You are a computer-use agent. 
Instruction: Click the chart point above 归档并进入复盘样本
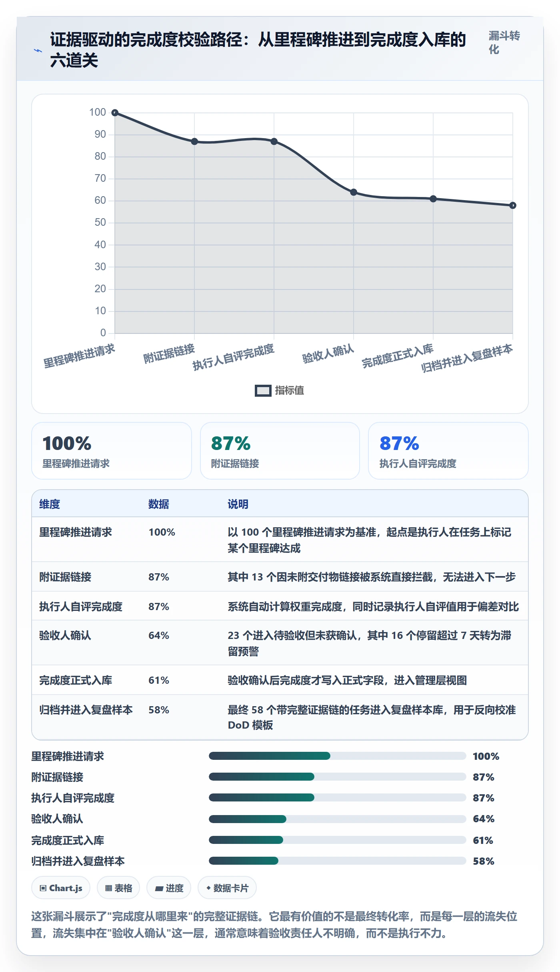coord(513,205)
